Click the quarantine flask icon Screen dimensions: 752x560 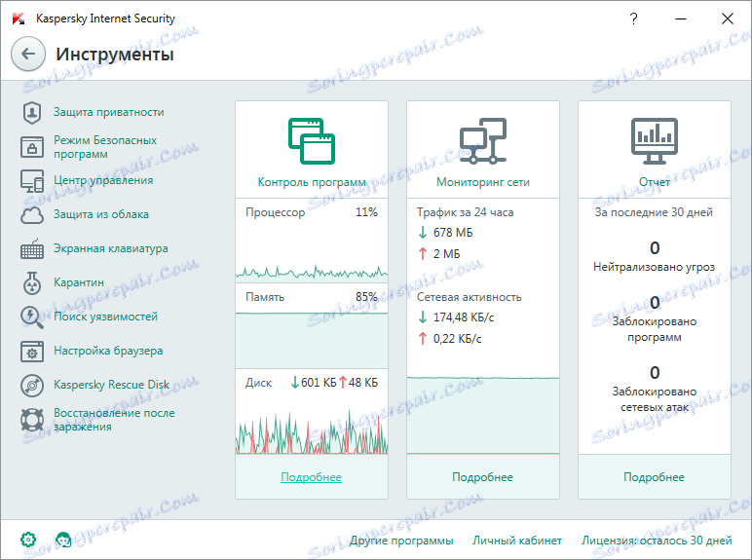pos(32,282)
